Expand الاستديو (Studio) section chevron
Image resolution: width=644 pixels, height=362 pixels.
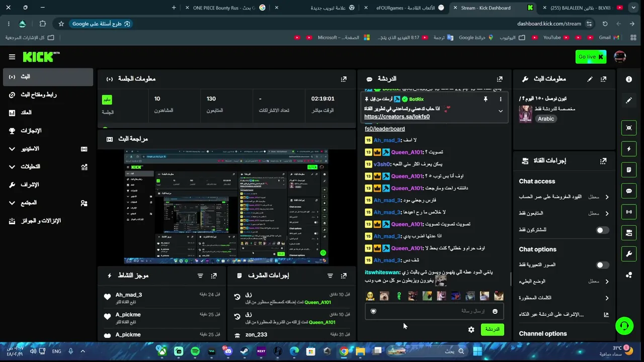click(12, 149)
